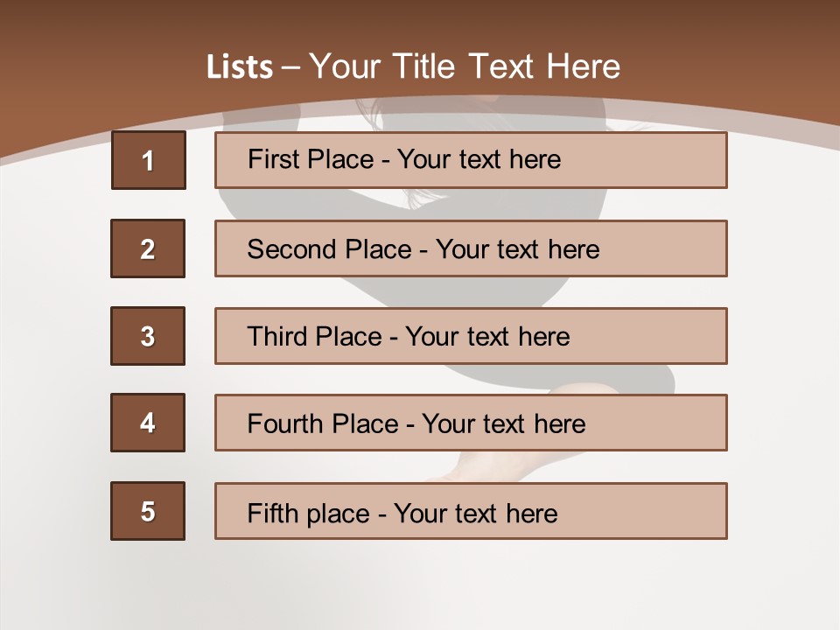Select the "Second Place" text bar
Screen dimensions: 840x630
[x=471, y=248]
